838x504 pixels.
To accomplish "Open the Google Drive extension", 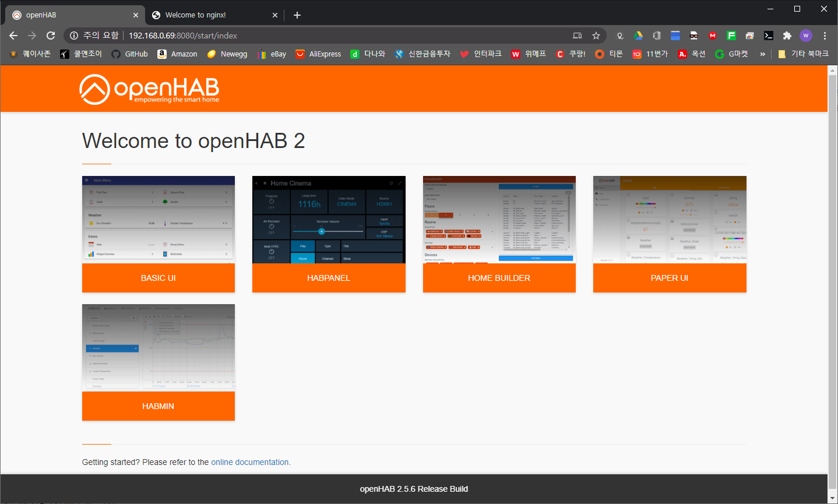I will [639, 36].
